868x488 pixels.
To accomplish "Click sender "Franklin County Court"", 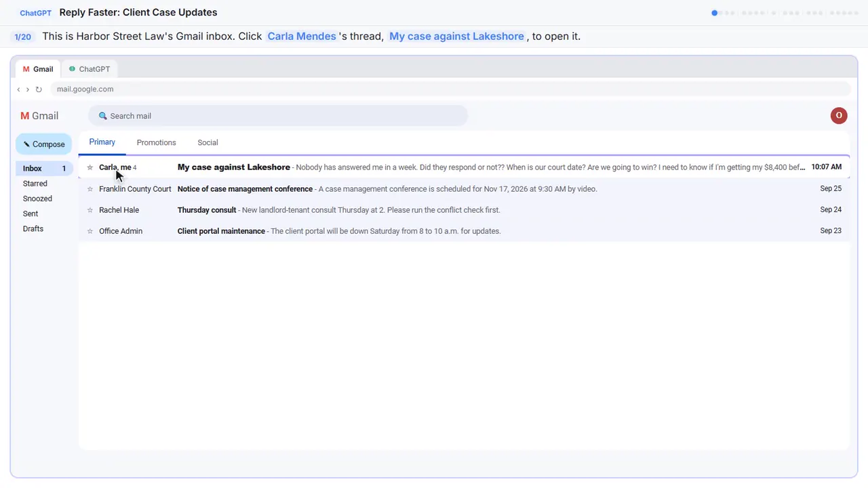I will (135, 189).
